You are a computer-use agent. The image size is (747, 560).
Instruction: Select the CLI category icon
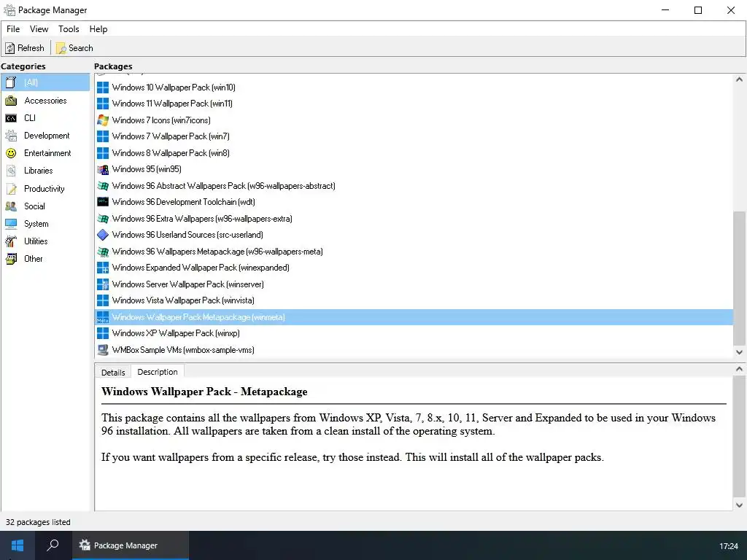(x=11, y=118)
